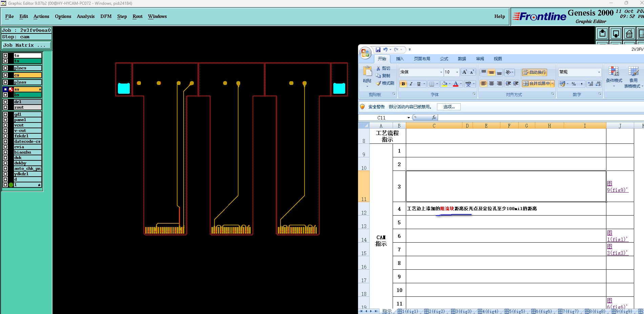Toggle italic formatting in Excel
Image resolution: width=644 pixels, height=314 pixels.
[411, 84]
